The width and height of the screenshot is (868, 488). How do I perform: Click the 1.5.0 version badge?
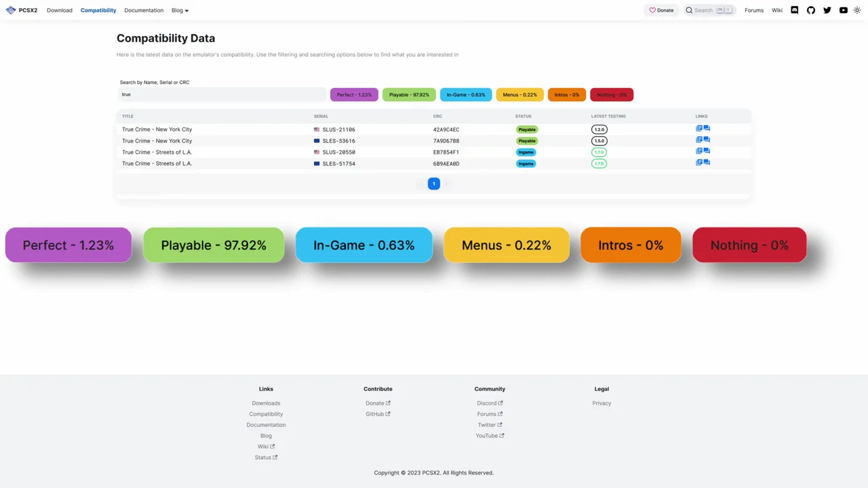click(x=599, y=141)
